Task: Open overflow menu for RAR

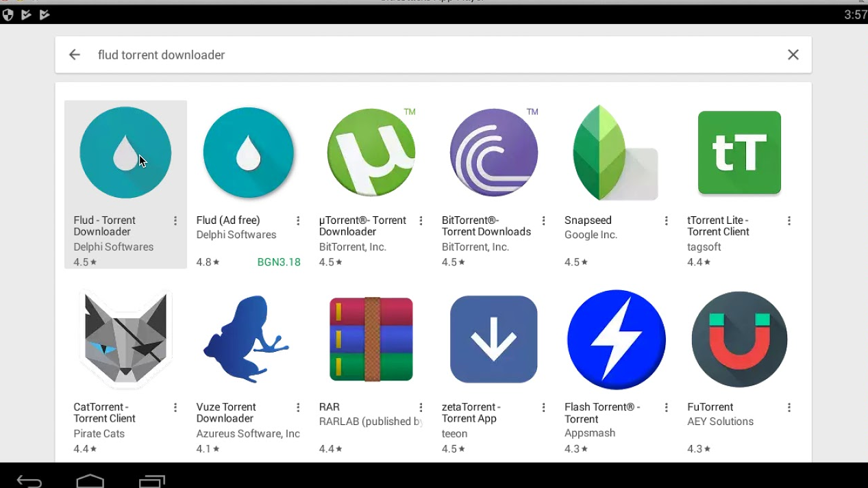Action: pos(421,407)
